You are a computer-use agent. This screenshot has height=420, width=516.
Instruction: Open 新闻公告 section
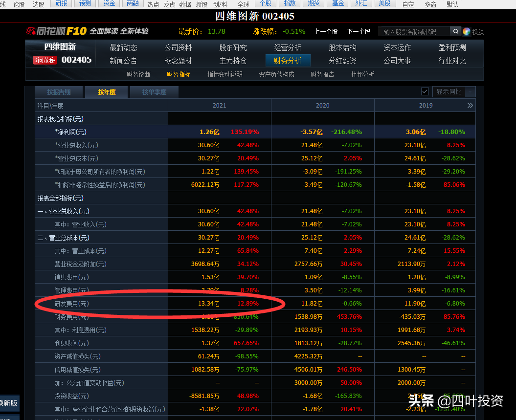point(123,61)
